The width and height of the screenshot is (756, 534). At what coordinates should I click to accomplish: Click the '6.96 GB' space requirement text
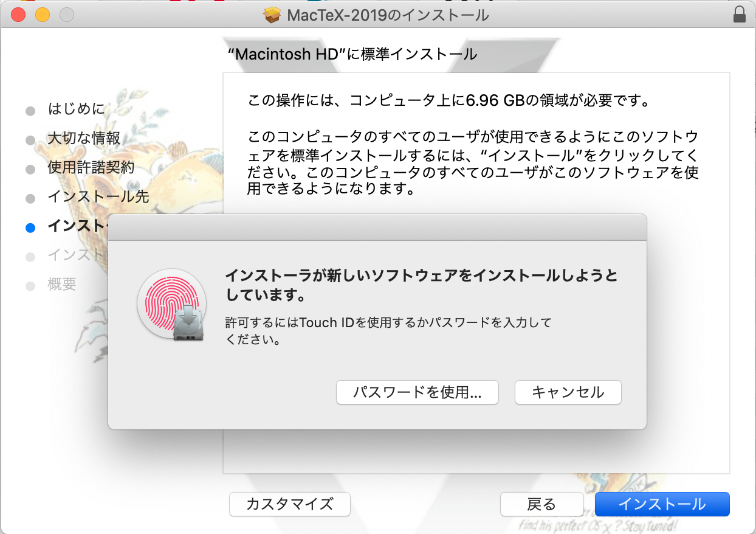click(494, 101)
